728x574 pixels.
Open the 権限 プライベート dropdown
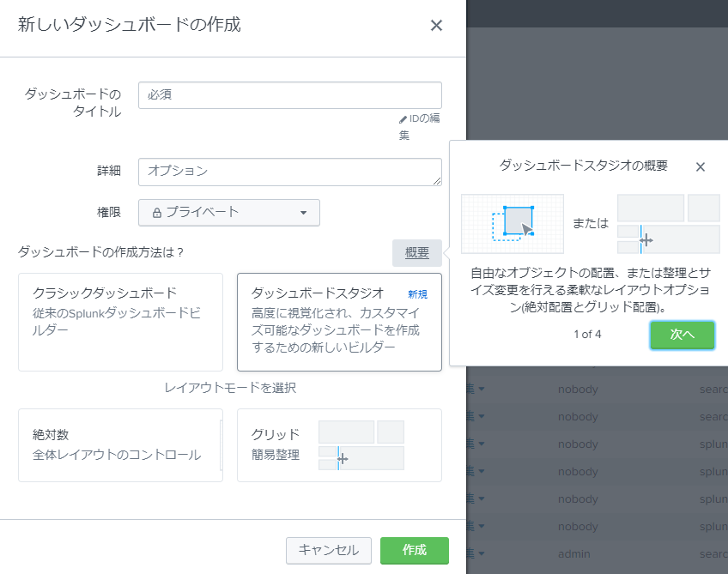point(229,213)
